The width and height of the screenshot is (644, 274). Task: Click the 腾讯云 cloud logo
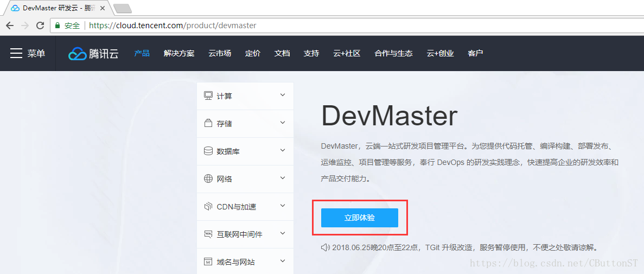point(93,53)
